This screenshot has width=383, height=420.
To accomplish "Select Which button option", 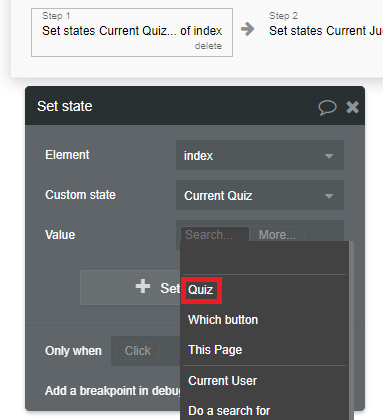I will pos(223,320).
